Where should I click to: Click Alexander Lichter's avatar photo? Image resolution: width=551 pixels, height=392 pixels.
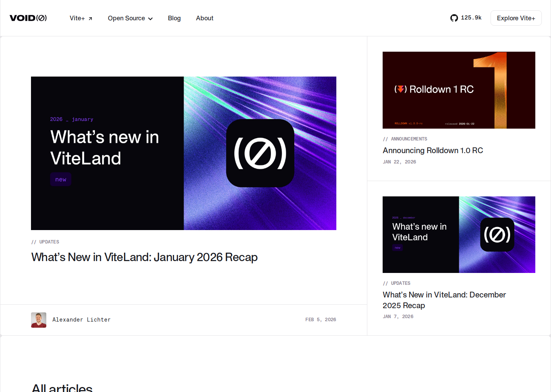39,320
